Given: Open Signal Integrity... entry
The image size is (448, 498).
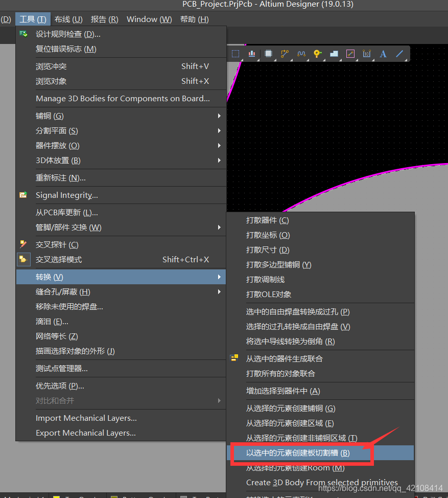Looking at the screenshot, I should 121,195.
